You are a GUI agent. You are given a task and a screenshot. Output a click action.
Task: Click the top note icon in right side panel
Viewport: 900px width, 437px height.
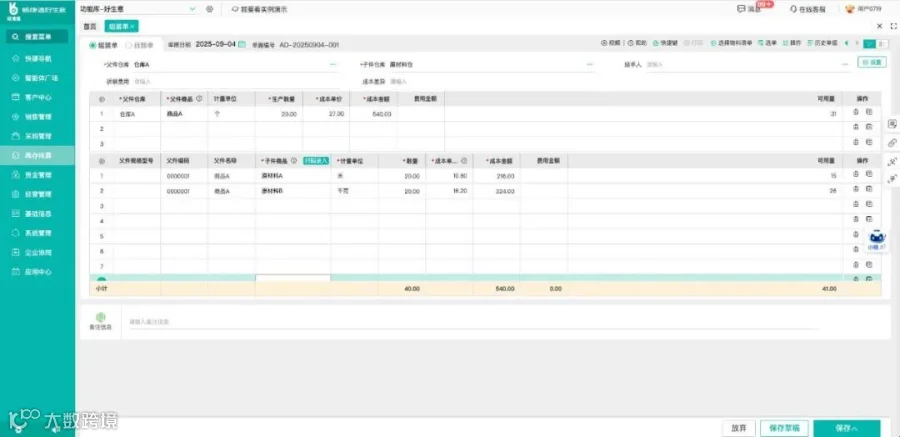[892, 124]
